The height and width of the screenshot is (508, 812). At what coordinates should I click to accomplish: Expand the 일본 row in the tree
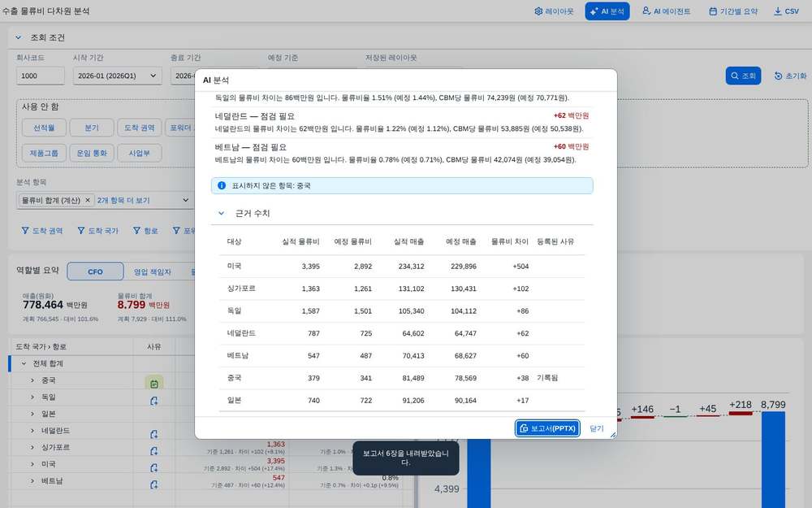point(32,414)
